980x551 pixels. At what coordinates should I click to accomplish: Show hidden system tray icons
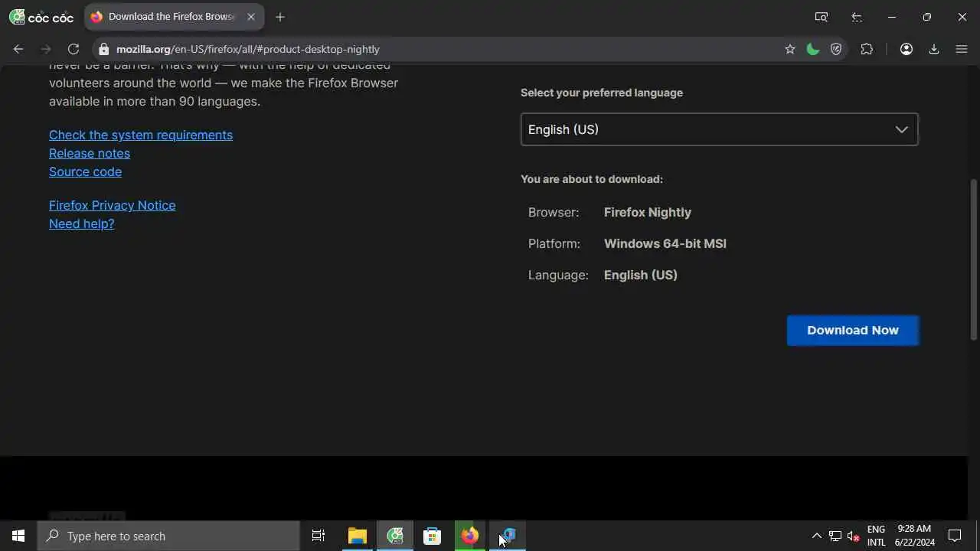[x=816, y=536]
